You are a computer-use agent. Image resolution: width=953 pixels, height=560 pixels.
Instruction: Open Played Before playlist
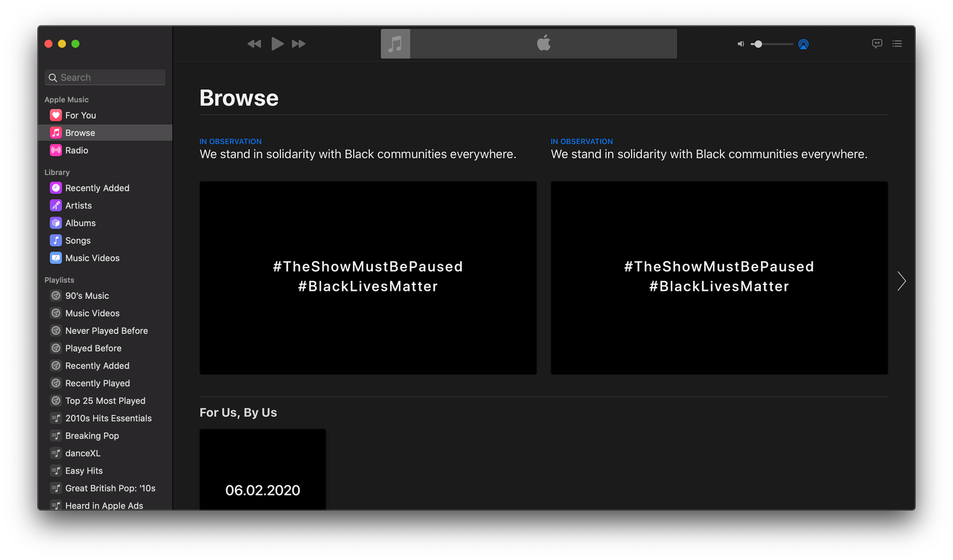point(105,348)
